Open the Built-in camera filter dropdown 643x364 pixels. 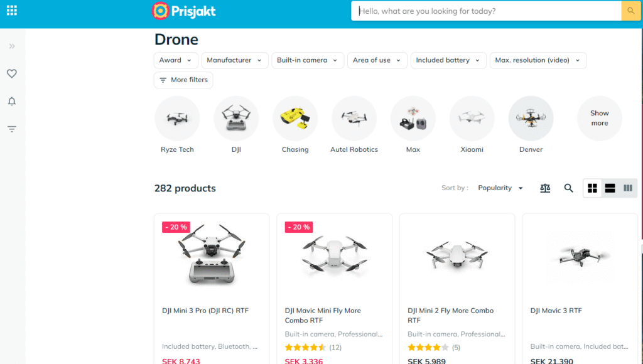[x=308, y=60]
